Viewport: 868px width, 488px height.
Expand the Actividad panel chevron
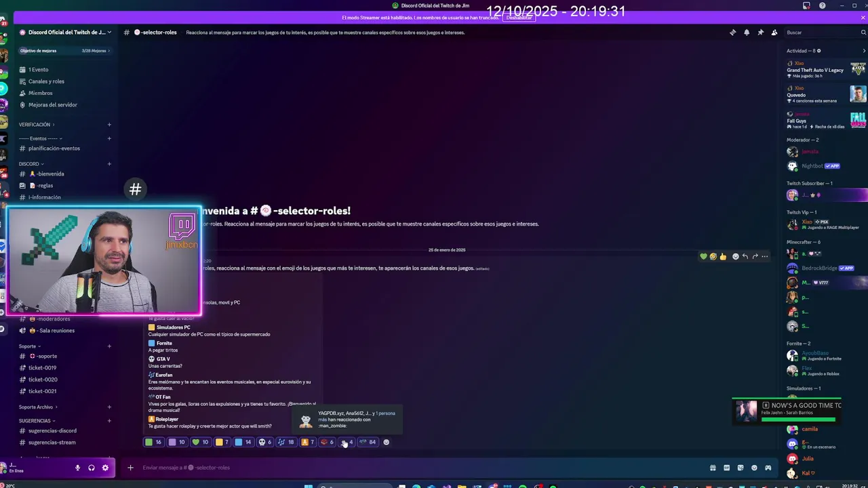tap(864, 51)
